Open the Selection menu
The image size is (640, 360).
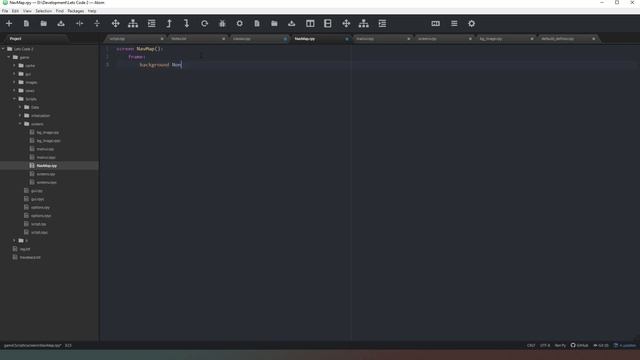[x=43, y=11]
